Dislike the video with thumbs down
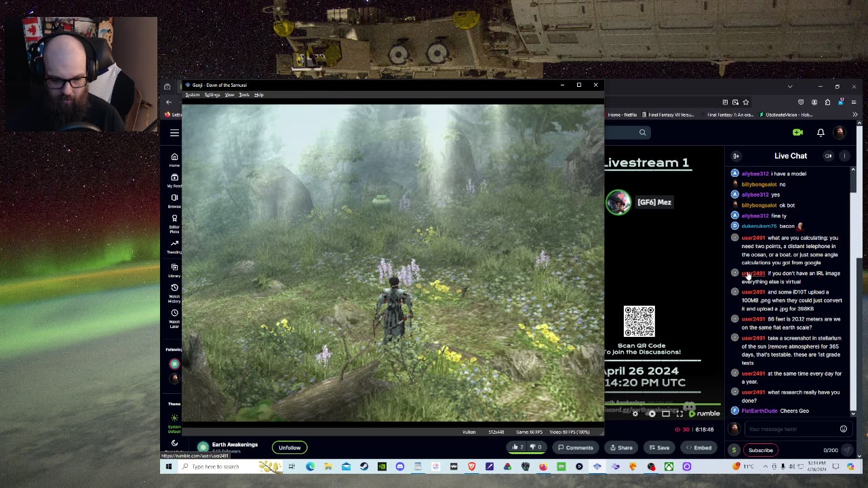This screenshot has height=488, width=868. click(535, 447)
